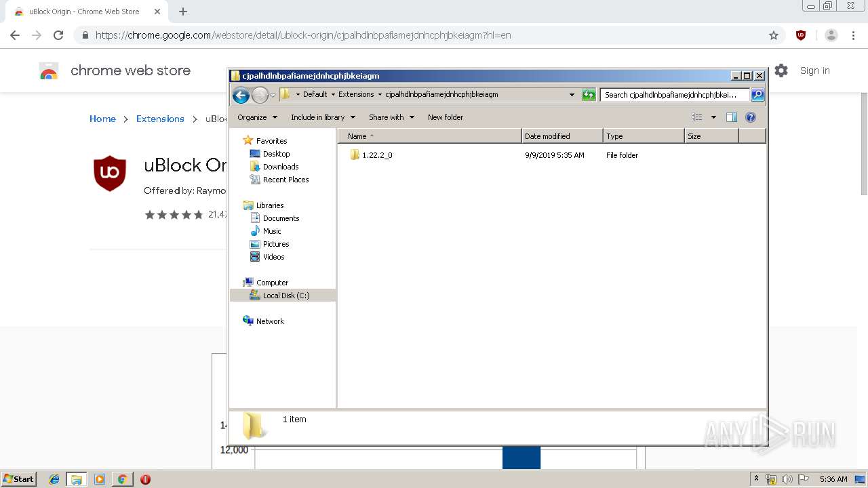Go to web store Home breadcrumb
868x488 pixels.
tap(102, 119)
